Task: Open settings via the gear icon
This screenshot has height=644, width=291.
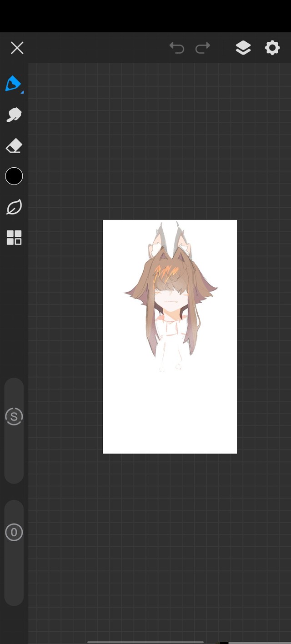Action: click(272, 48)
